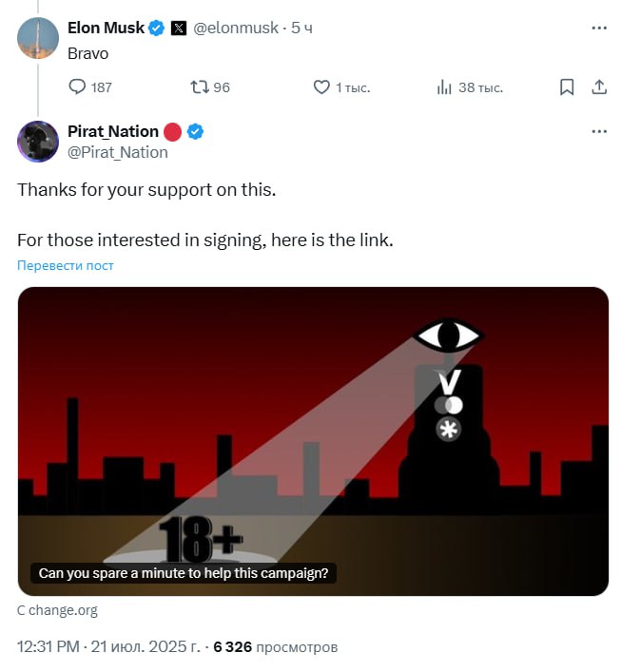621x672 pixels.
Task: Click the X affiliation badge beside Elon Musk
Action: coord(179,28)
